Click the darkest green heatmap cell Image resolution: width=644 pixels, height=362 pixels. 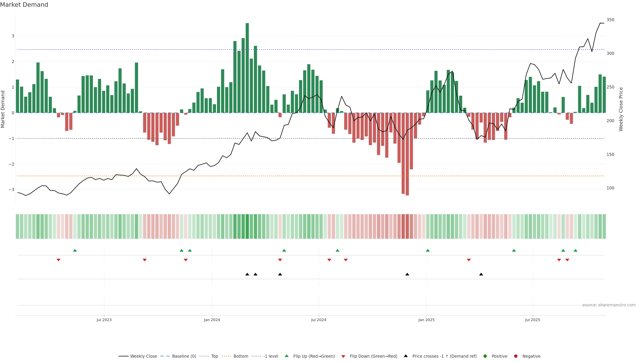(x=247, y=226)
